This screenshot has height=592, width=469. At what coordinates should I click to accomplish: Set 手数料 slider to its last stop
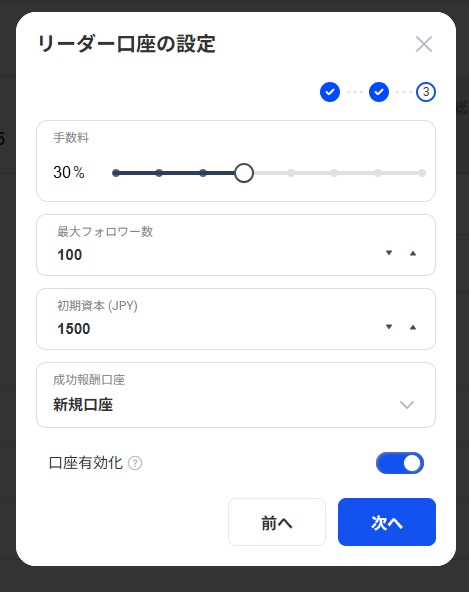(x=422, y=173)
